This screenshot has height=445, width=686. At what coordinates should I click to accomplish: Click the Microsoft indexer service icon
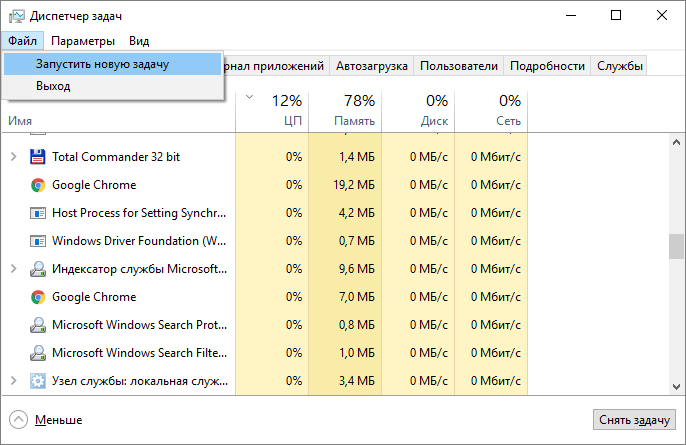tap(38, 269)
